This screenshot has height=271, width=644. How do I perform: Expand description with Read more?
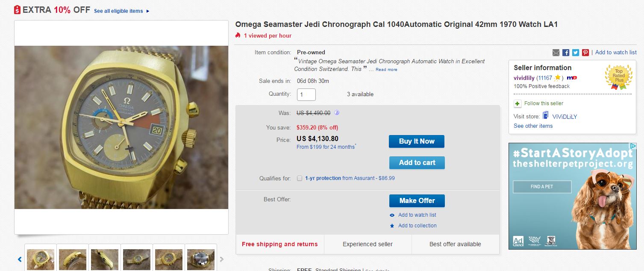click(x=386, y=70)
